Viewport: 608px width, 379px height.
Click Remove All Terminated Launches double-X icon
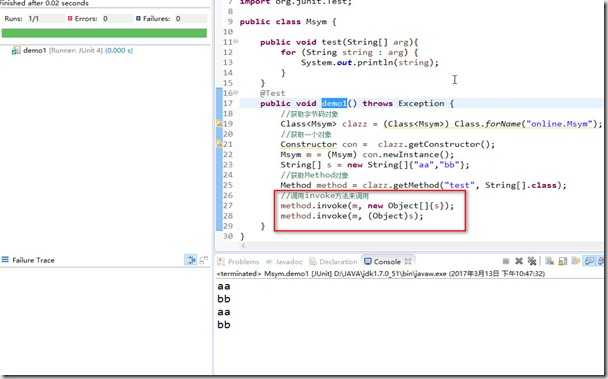pyautogui.click(x=532, y=261)
